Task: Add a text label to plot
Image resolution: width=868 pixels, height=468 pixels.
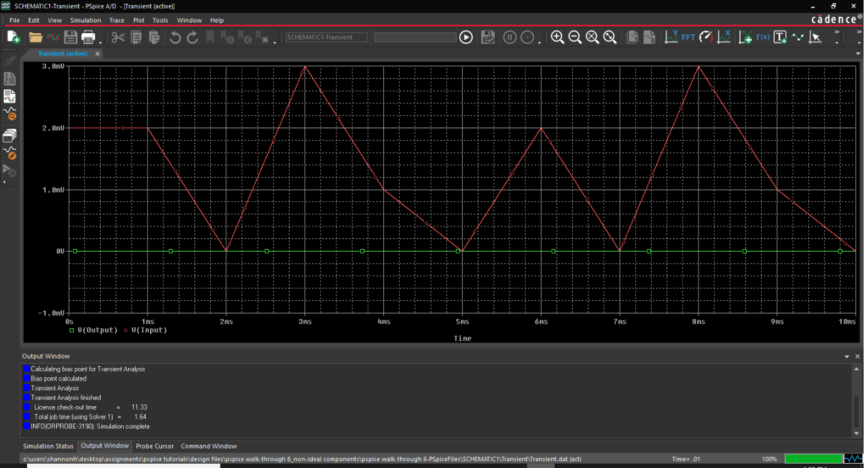Action: (x=780, y=37)
